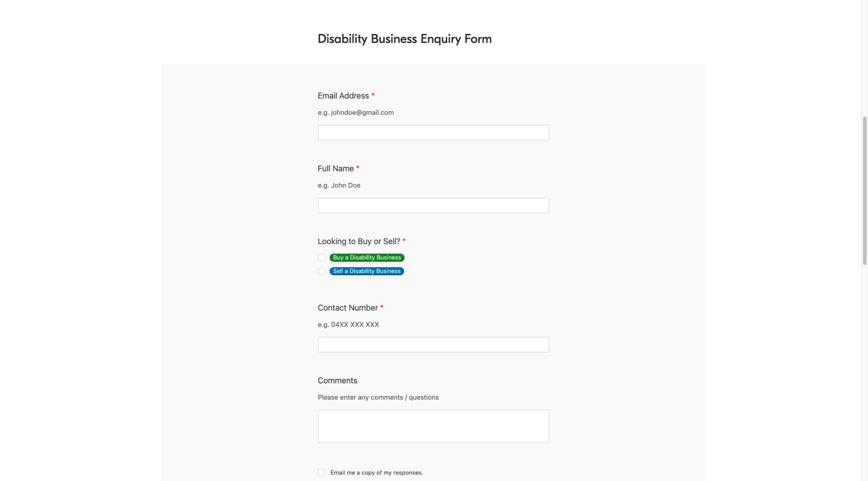Focus the Full Name text box
The width and height of the screenshot is (868, 481).
pos(433,206)
